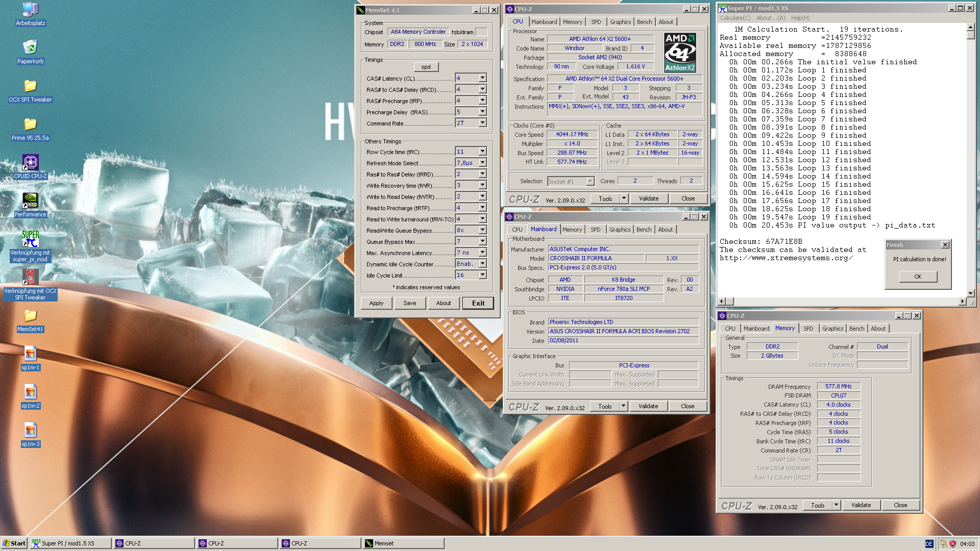Open the sp1m-2 image file
This screenshot has width=980, height=551.
(x=30, y=397)
